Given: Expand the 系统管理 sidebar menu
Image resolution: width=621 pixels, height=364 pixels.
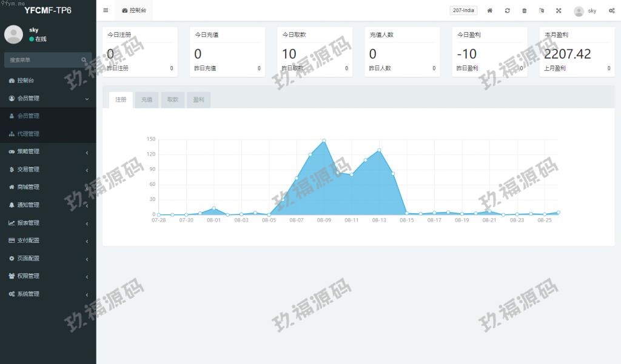Looking at the screenshot, I should pyautogui.click(x=48, y=294).
